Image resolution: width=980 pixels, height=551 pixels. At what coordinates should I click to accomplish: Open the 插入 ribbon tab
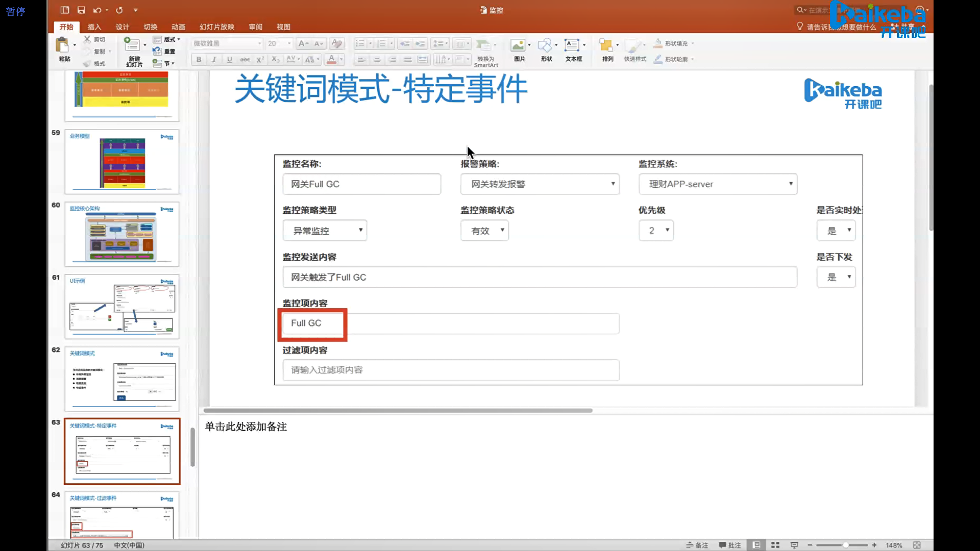point(94,27)
